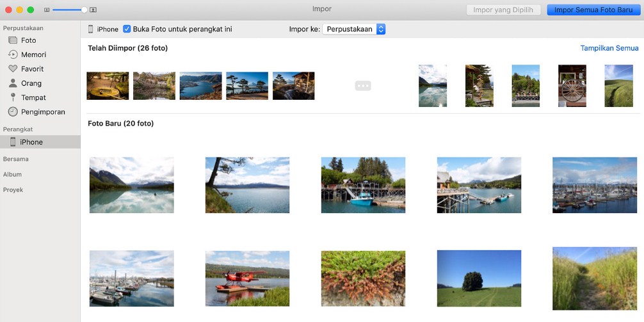Select the red seaplane photo thumbnail
The height and width of the screenshot is (322, 644).
247,278
